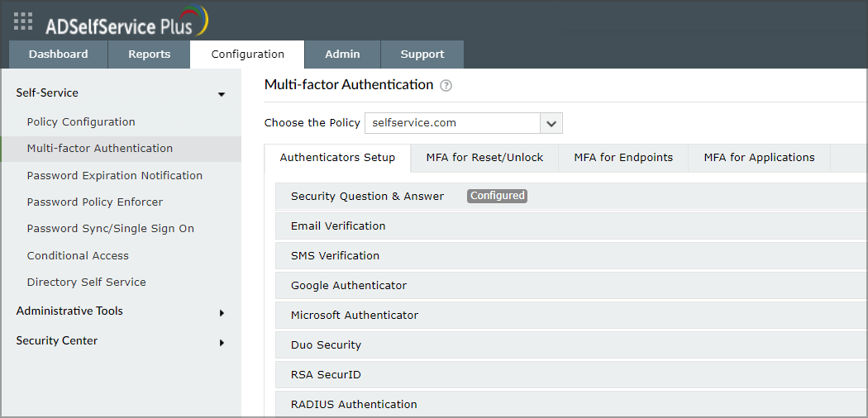Open the Support tab
The image size is (868, 418).
point(422,55)
